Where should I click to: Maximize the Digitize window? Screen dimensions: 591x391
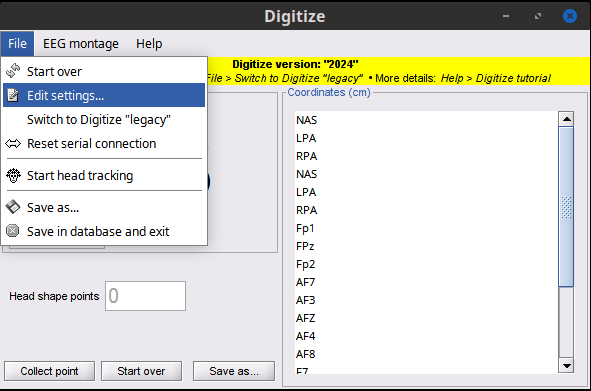538,16
